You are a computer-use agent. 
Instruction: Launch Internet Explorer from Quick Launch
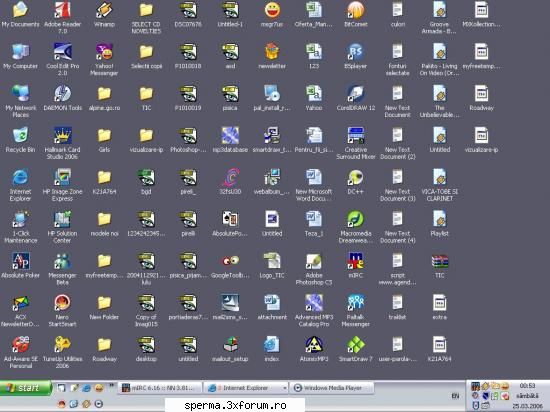tap(86, 388)
